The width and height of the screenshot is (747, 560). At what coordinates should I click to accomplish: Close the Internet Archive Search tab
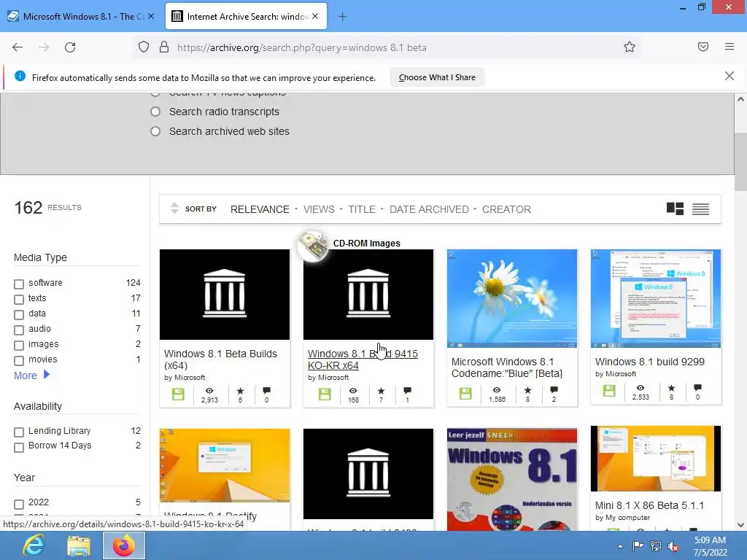point(315,16)
